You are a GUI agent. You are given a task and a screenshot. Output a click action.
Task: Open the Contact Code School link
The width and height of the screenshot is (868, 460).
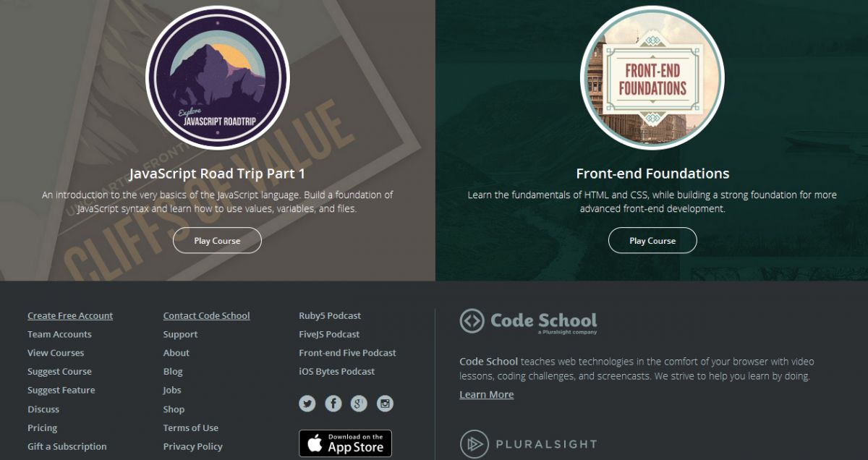pyautogui.click(x=207, y=315)
